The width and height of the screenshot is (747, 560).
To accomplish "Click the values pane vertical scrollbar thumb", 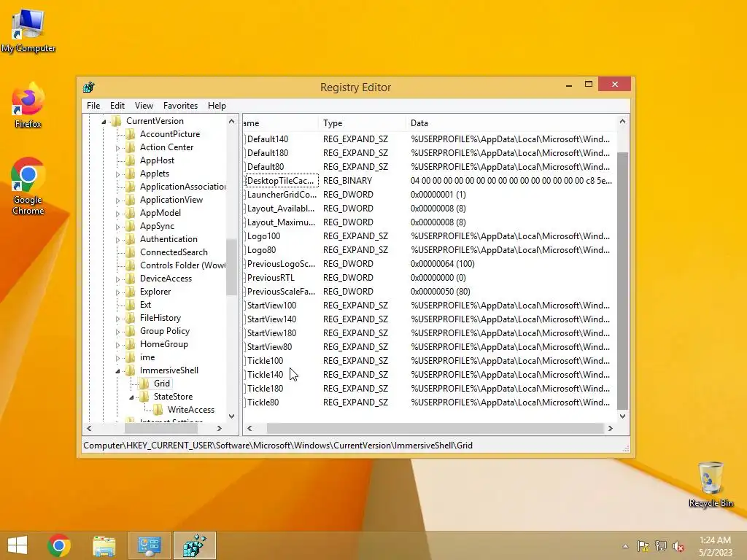I will point(622,281).
